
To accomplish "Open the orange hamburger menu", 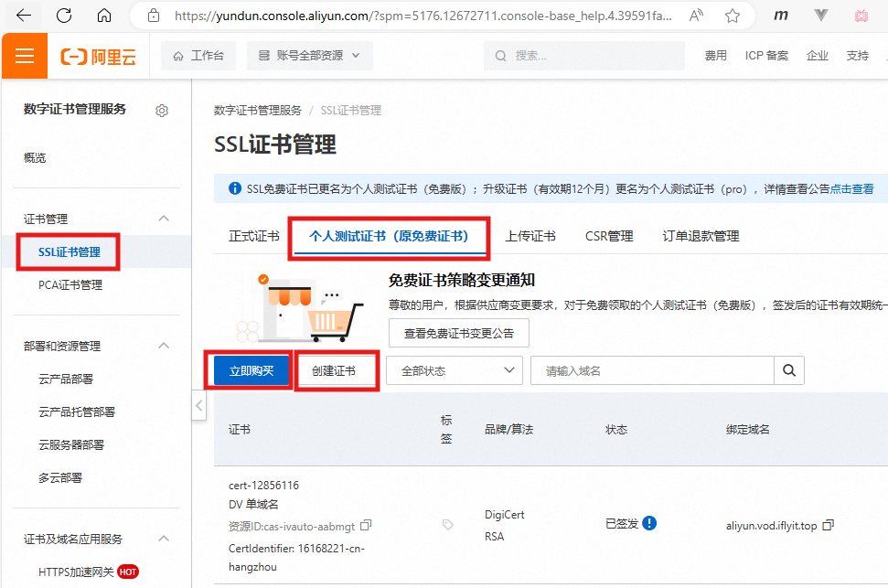I will [x=25, y=56].
